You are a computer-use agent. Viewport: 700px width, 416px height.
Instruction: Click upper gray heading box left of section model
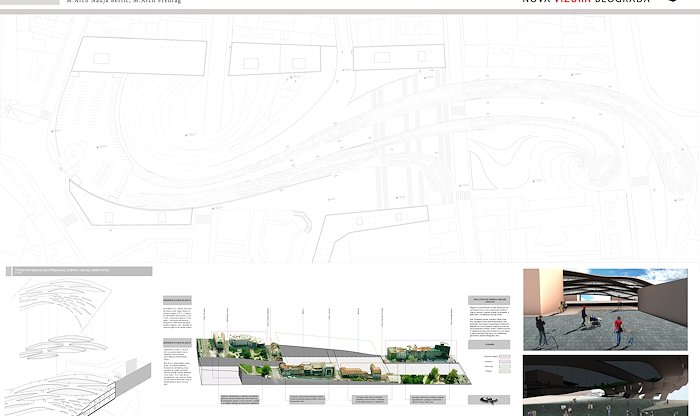tap(177, 300)
